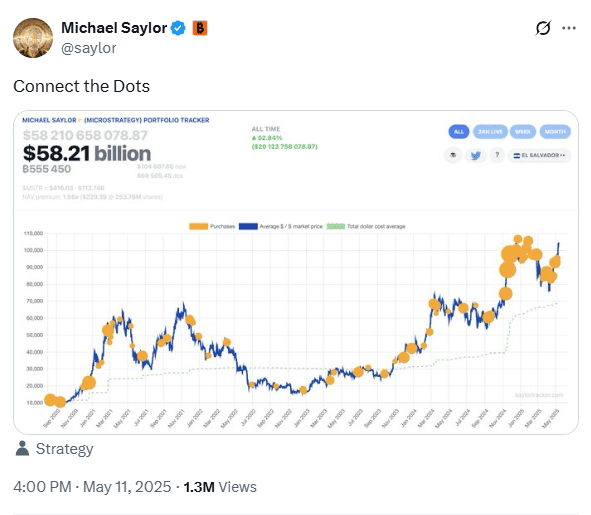Open the embedded chart image
The width and height of the screenshot is (591, 515).
click(x=296, y=272)
